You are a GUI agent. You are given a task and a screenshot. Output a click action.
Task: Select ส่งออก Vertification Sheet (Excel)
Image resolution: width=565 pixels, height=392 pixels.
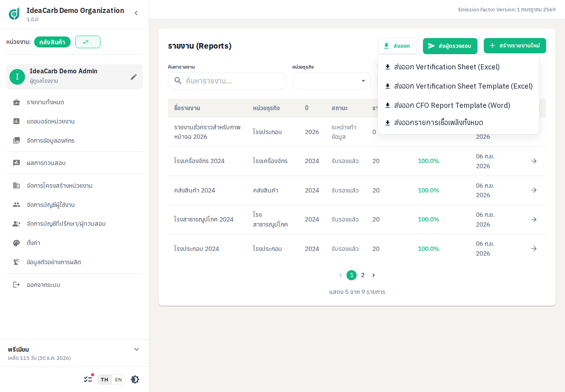pos(458,67)
